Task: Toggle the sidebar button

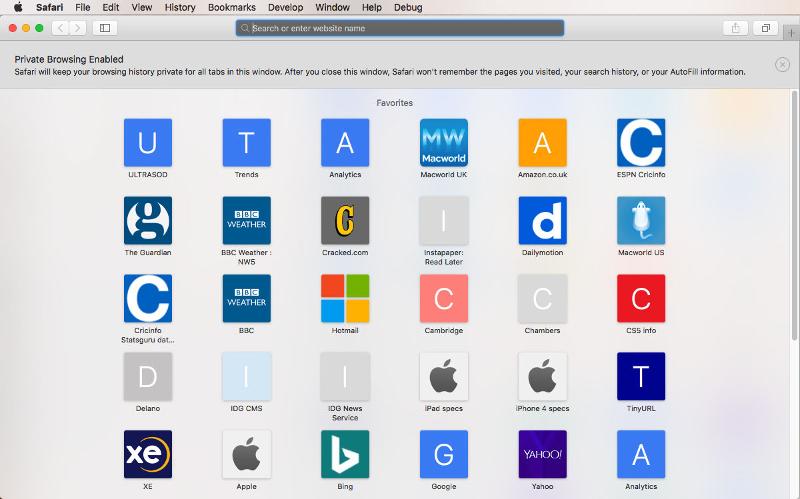Action: [x=105, y=28]
